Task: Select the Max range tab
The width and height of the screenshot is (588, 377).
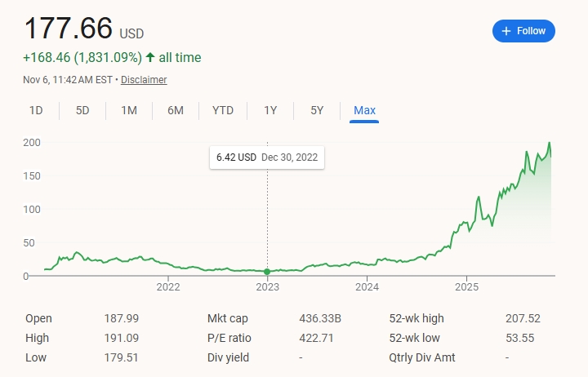Action: click(x=364, y=110)
